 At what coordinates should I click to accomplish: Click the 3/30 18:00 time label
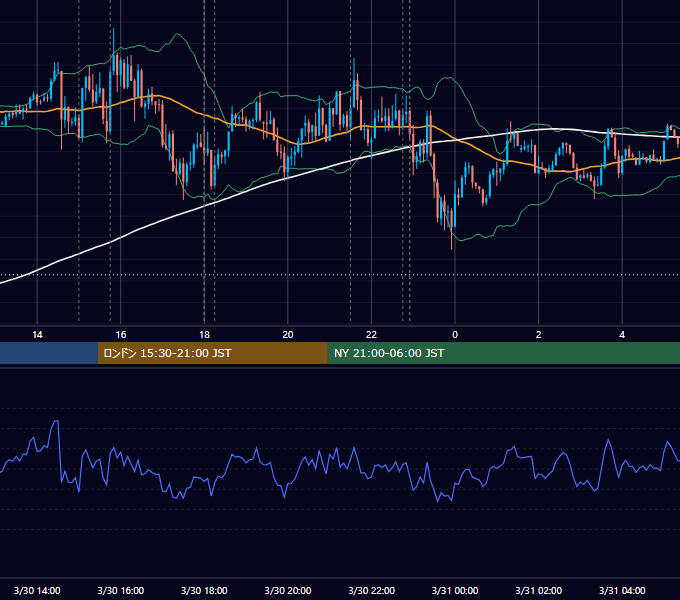coord(204,590)
